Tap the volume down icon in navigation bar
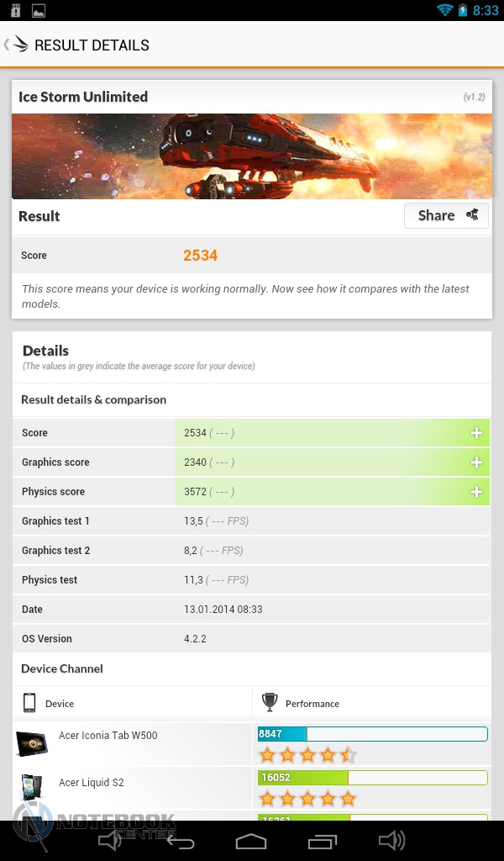The image size is (504, 861). 110,840
